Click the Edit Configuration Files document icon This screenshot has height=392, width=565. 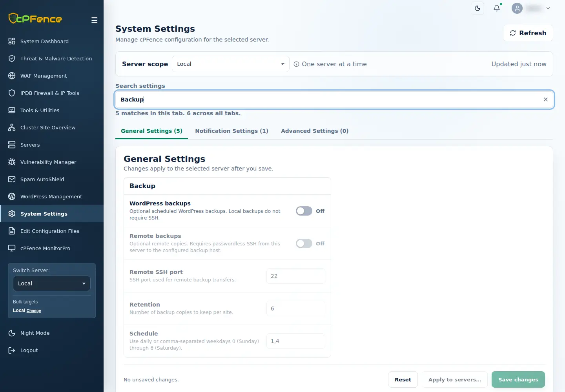tap(12, 231)
